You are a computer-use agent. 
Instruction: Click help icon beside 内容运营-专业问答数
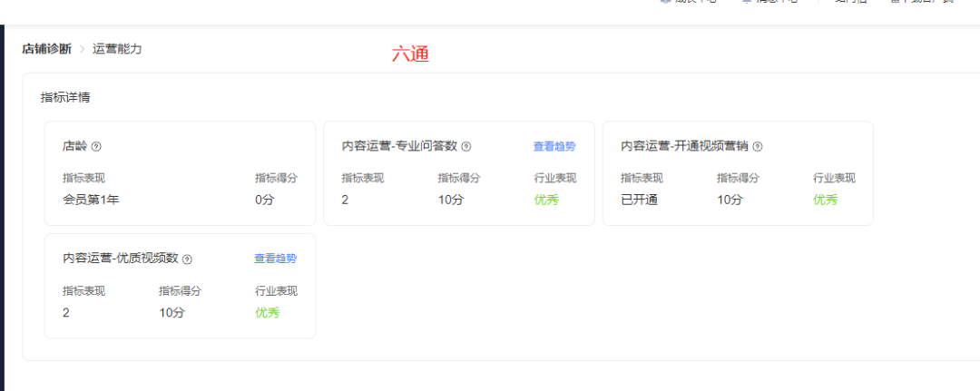[x=466, y=147]
